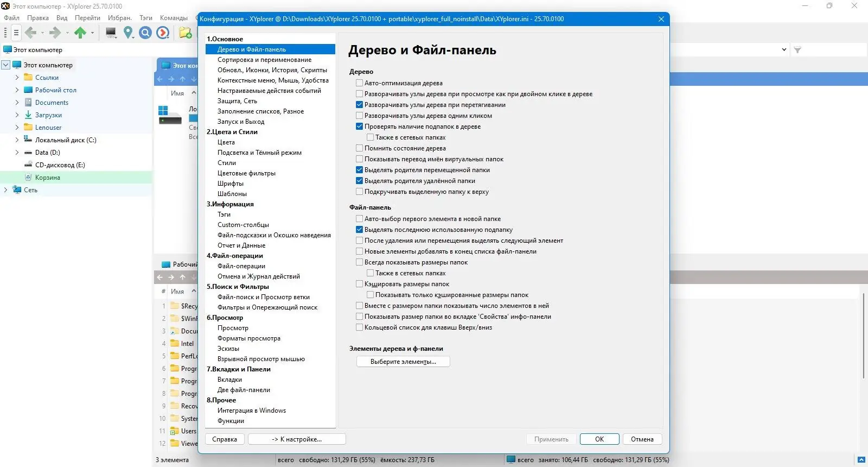868x467 pixels.
Task: Enable Авто-выбор первого элемента в новой папке
Action: pyautogui.click(x=359, y=219)
